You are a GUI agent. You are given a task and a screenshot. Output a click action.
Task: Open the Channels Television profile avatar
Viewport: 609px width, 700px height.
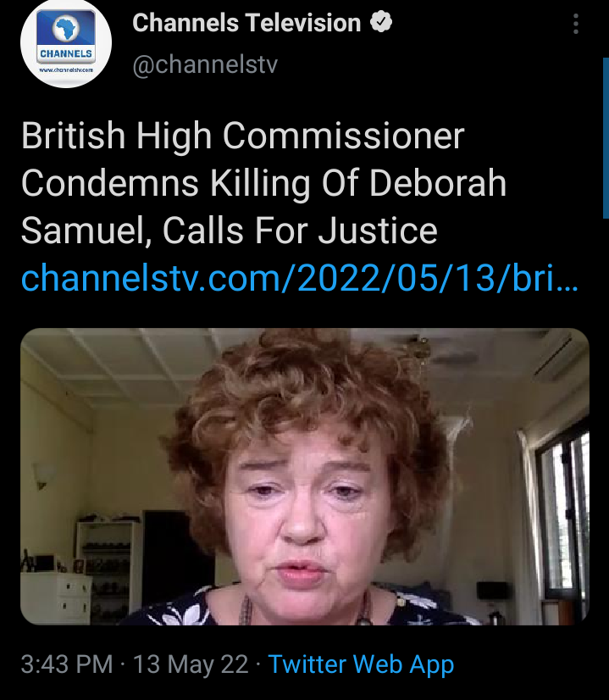coord(65,42)
